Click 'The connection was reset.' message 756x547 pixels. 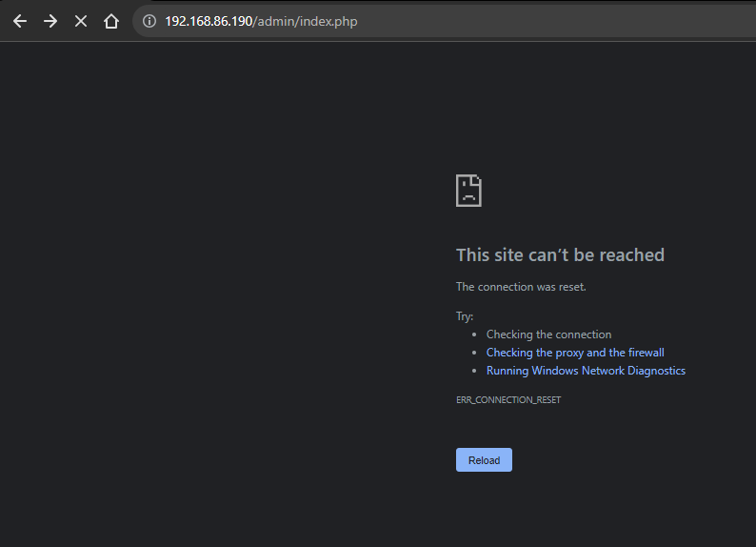tap(521, 287)
